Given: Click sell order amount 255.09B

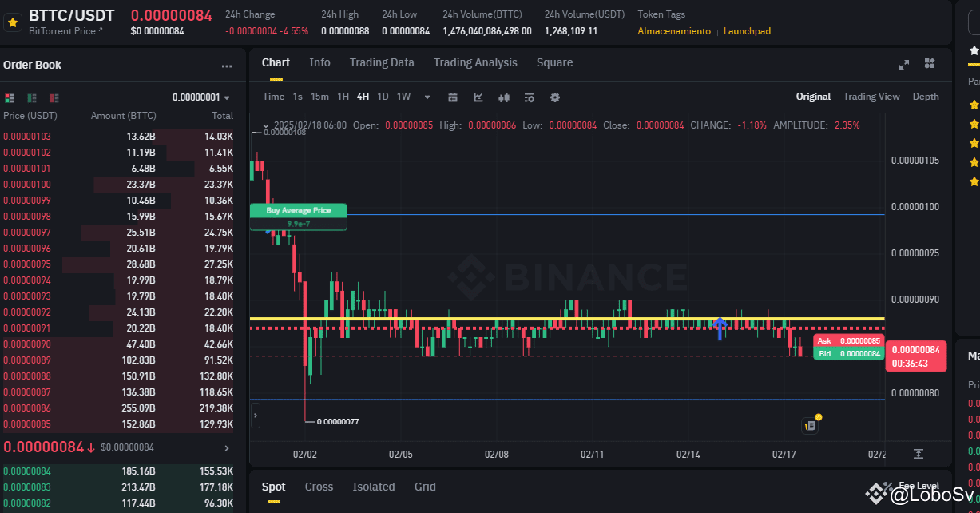Looking at the screenshot, I should 138,408.
